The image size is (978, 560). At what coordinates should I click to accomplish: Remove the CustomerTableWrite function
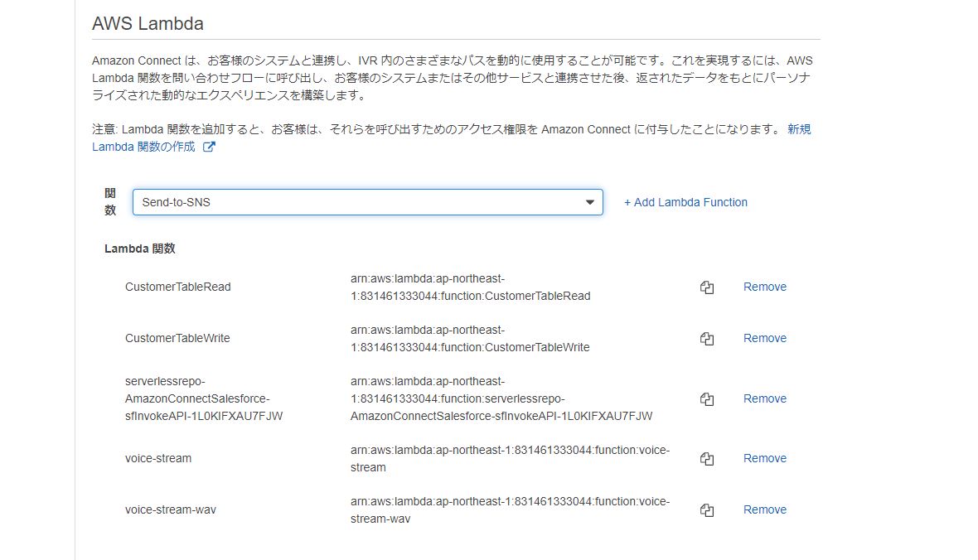click(764, 338)
